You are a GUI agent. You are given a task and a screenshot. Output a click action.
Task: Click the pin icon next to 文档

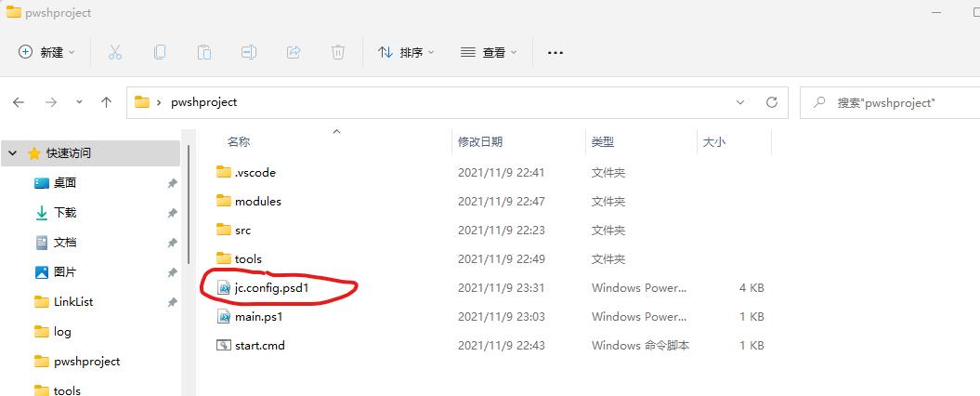172,243
